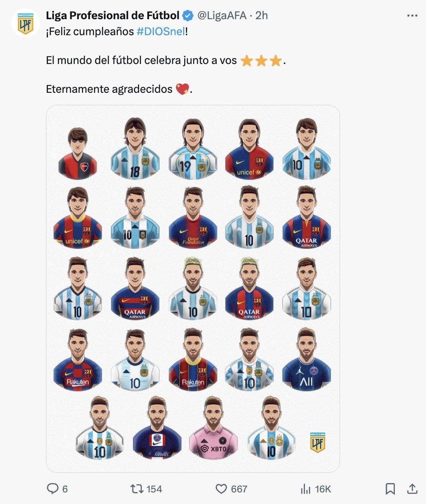This screenshot has width=426, height=504.
Task: Open the three-dot more options menu
Action: pyautogui.click(x=412, y=16)
